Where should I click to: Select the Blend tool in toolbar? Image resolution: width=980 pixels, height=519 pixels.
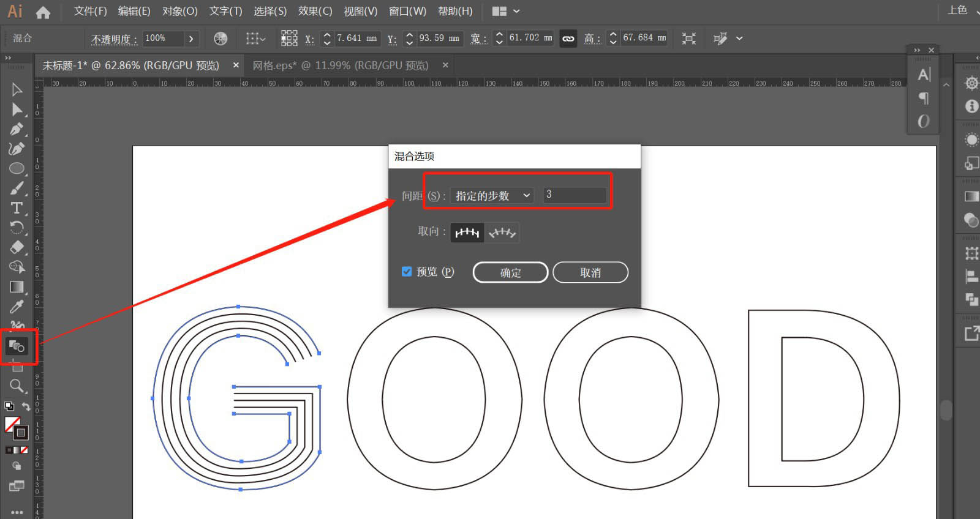[x=17, y=346]
